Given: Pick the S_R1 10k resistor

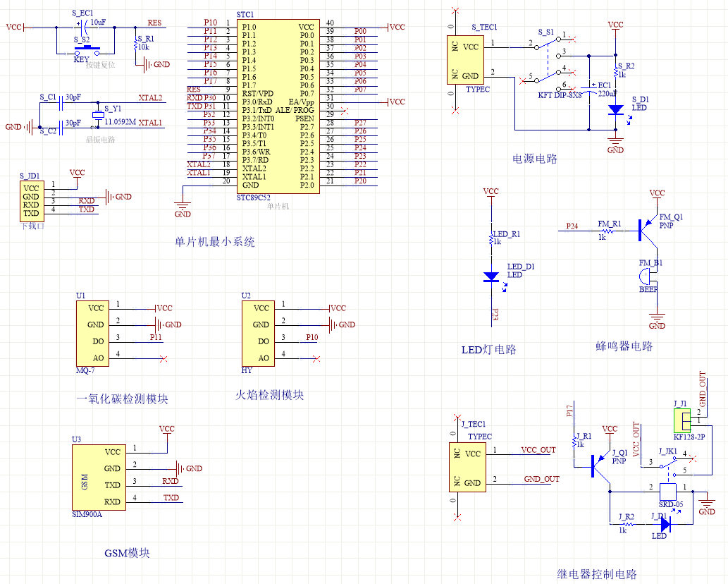Looking at the screenshot, I should [x=136, y=45].
